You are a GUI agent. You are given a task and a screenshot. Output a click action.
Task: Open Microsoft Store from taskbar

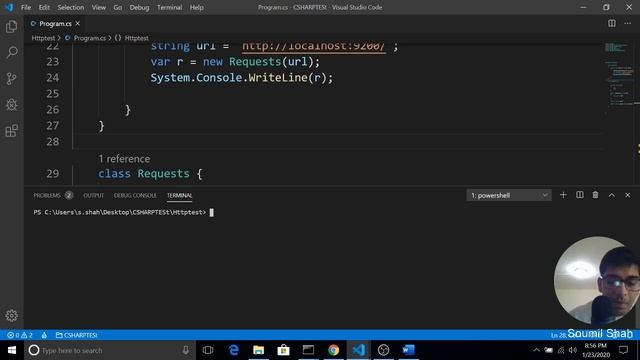coord(283,350)
